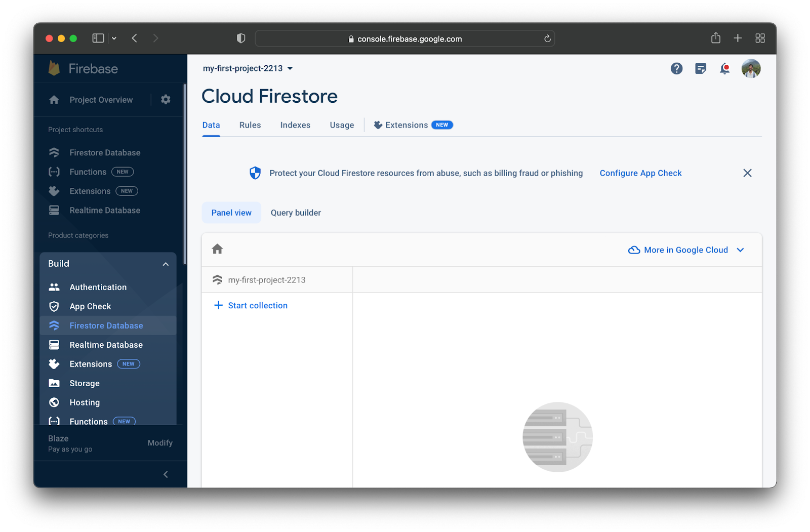Open the Safari sidebar options chevron
The width and height of the screenshot is (810, 532).
click(x=114, y=38)
